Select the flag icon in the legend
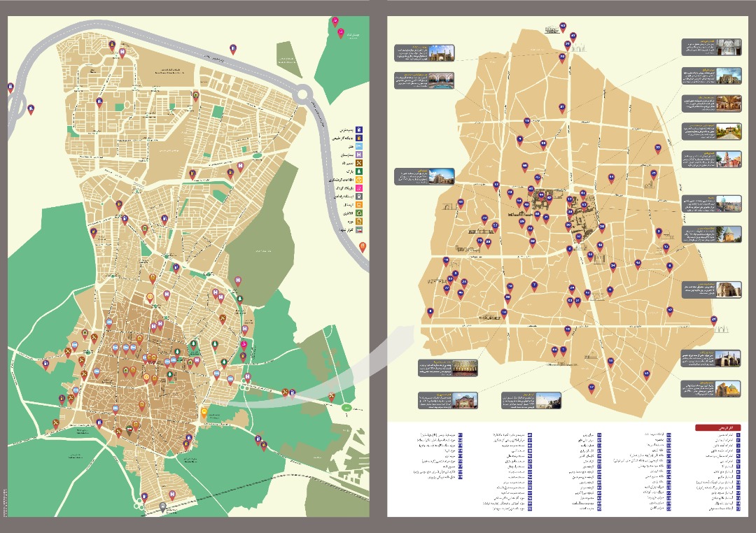The width and height of the screenshot is (756, 533). (x=358, y=229)
